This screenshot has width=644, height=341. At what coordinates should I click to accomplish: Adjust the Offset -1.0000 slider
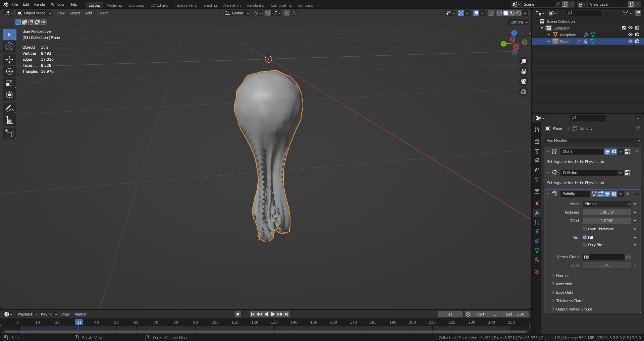point(607,221)
